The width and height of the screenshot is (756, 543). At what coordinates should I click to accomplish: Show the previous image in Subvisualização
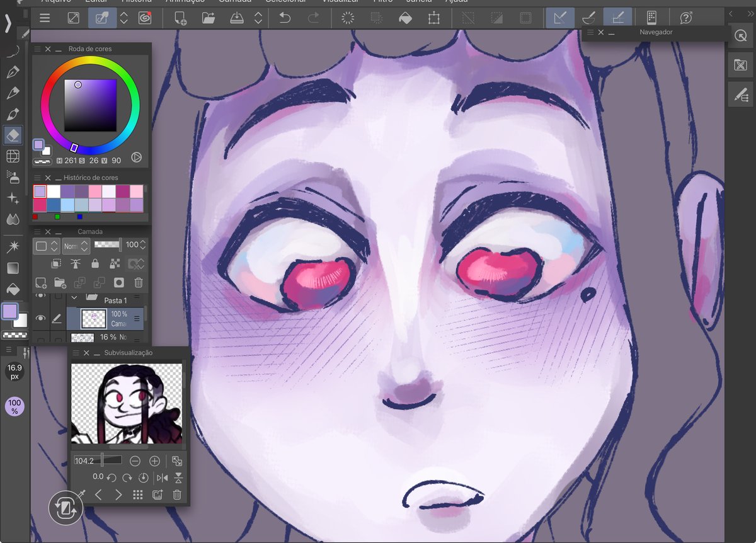click(x=99, y=495)
